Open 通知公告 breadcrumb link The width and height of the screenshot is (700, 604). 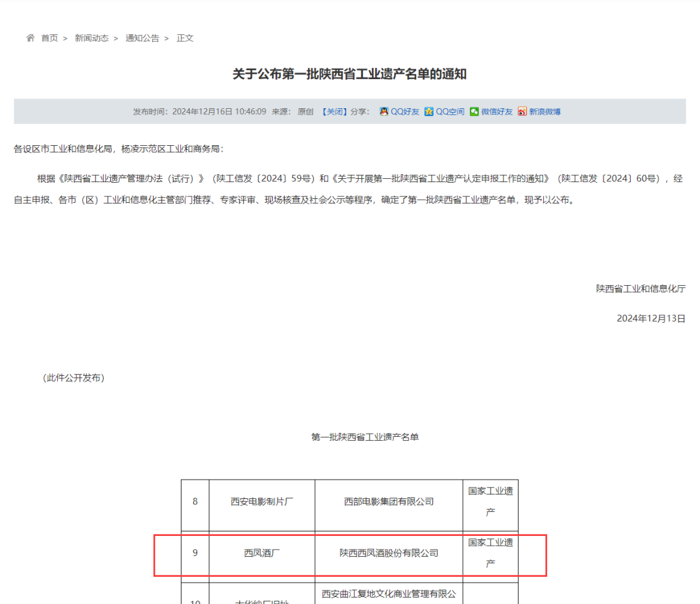pyautogui.click(x=142, y=38)
